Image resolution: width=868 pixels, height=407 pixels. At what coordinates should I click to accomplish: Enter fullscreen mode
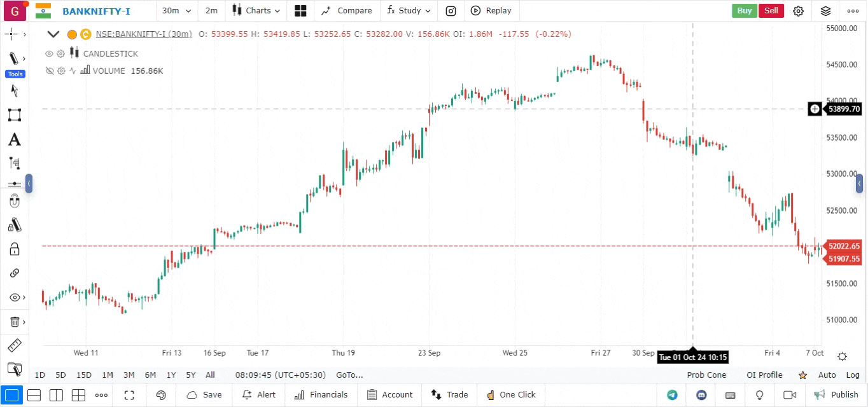point(130,395)
